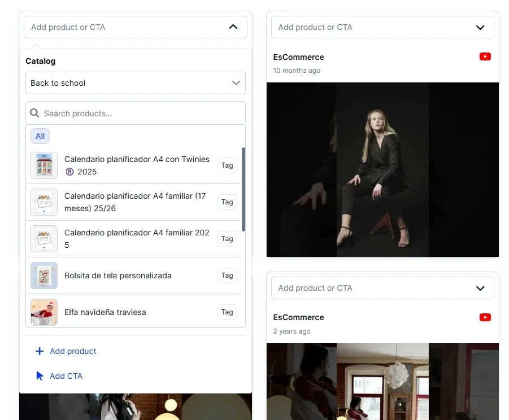
Task: Click the plus icon beside Add product
Action: coord(40,351)
